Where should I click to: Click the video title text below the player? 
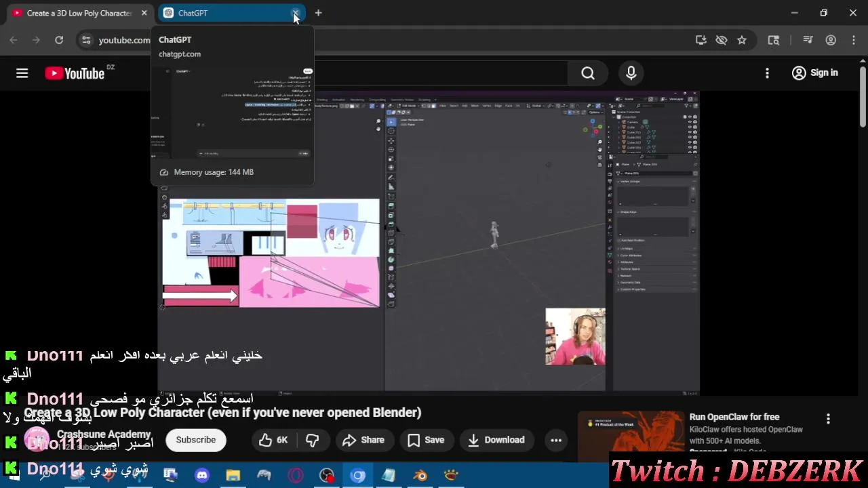pos(222,412)
